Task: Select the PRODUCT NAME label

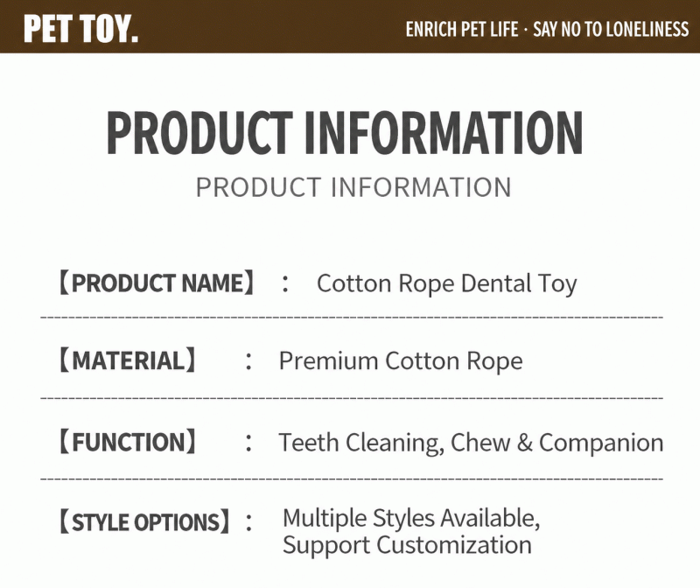Action: point(157,283)
